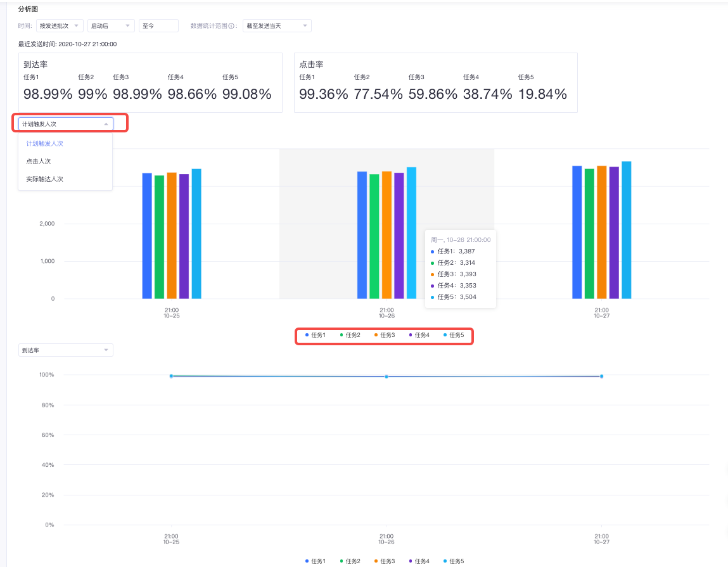Toggle 任务5 in the line chart legend
The width and height of the screenshot is (728, 567).
point(454,561)
